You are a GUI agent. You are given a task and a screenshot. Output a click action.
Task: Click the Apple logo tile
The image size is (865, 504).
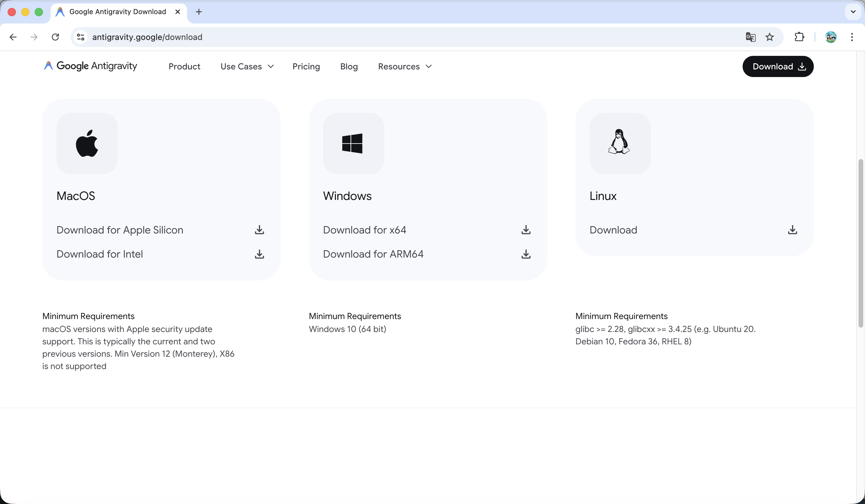click(87, 143)
